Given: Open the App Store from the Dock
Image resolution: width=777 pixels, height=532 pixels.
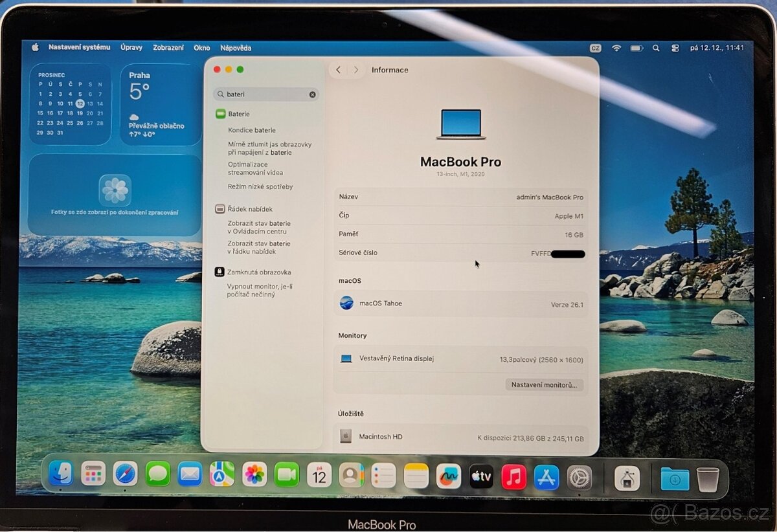Looking at the screenshot, I should point(545,476).
